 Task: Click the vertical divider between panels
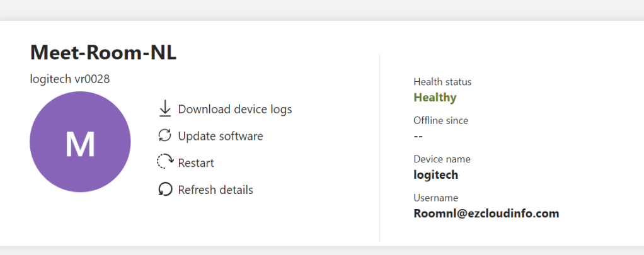(x=379, y=148)
